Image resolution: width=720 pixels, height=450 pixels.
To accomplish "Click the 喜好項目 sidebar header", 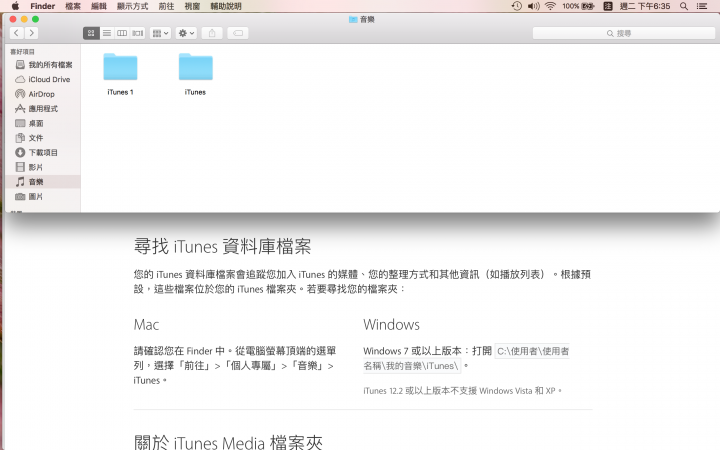I will pos(22,51).
